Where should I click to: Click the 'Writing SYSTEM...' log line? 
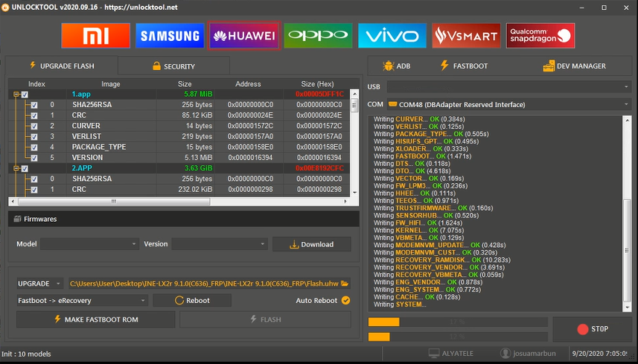[x=400, y=304]
